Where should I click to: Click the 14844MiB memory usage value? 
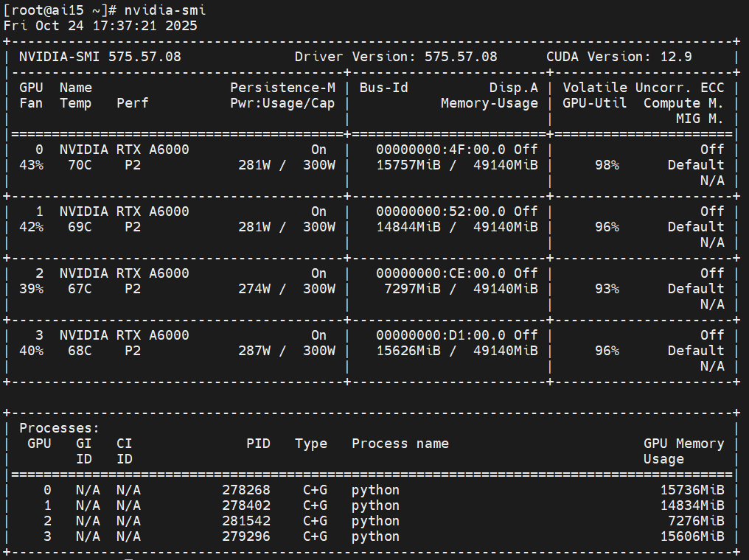(x=408, y=227)
